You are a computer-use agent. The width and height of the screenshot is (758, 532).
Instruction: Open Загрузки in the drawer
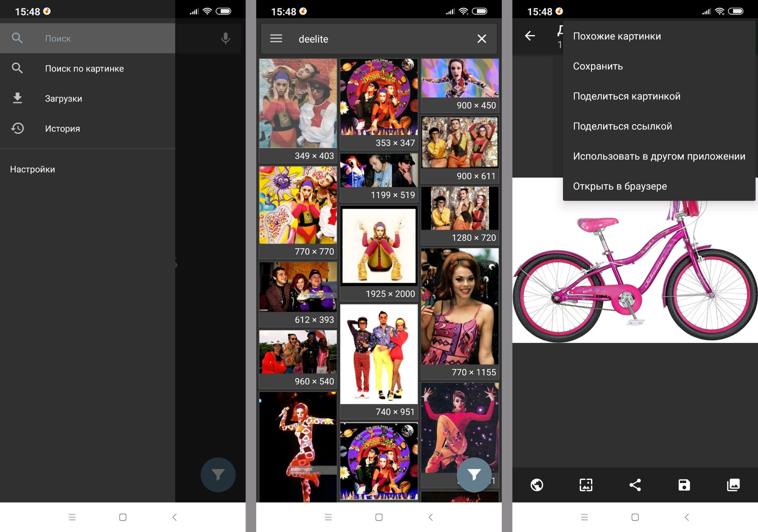88,99
